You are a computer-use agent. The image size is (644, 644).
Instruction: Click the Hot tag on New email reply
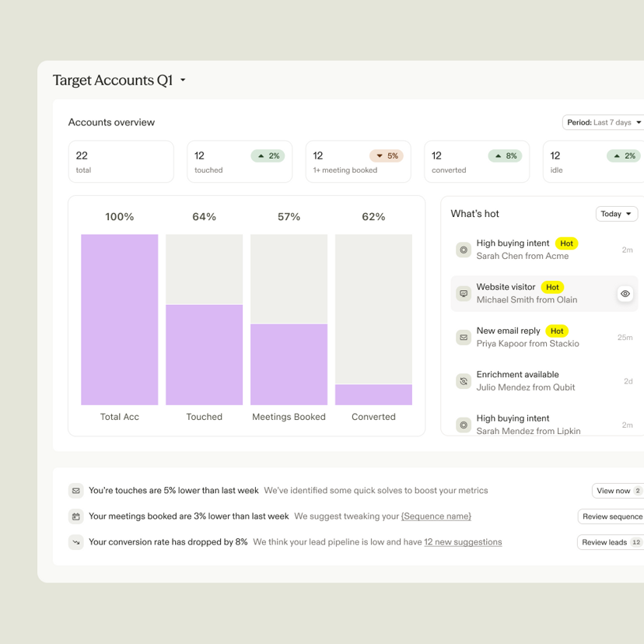click(x=557, y=331)
